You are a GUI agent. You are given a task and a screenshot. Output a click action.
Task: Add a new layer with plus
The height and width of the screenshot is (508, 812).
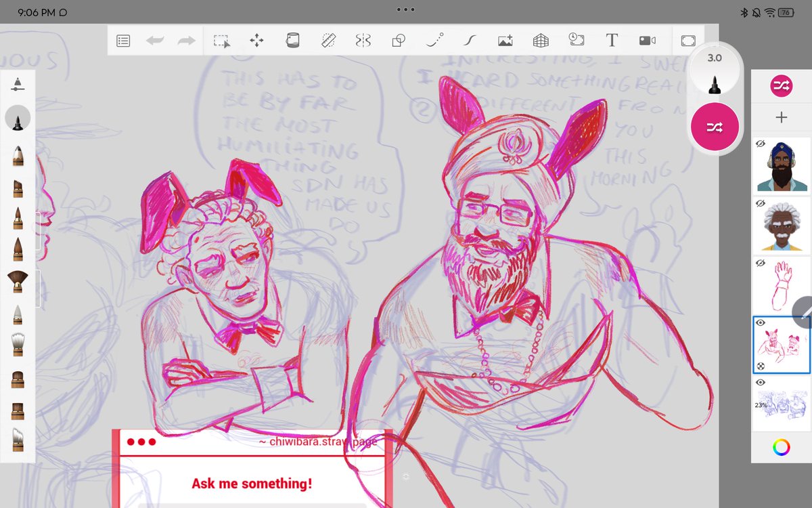click(x=782, y=117)
